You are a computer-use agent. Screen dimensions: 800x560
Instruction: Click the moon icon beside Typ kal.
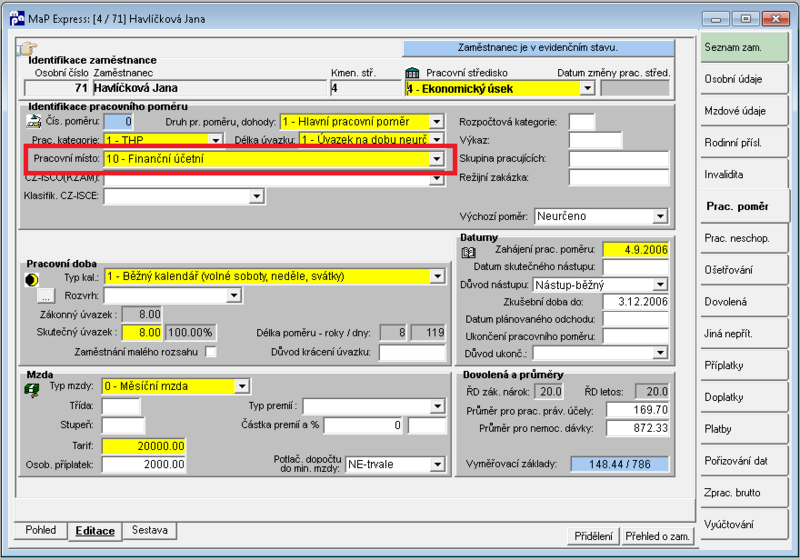click(32, 279)
